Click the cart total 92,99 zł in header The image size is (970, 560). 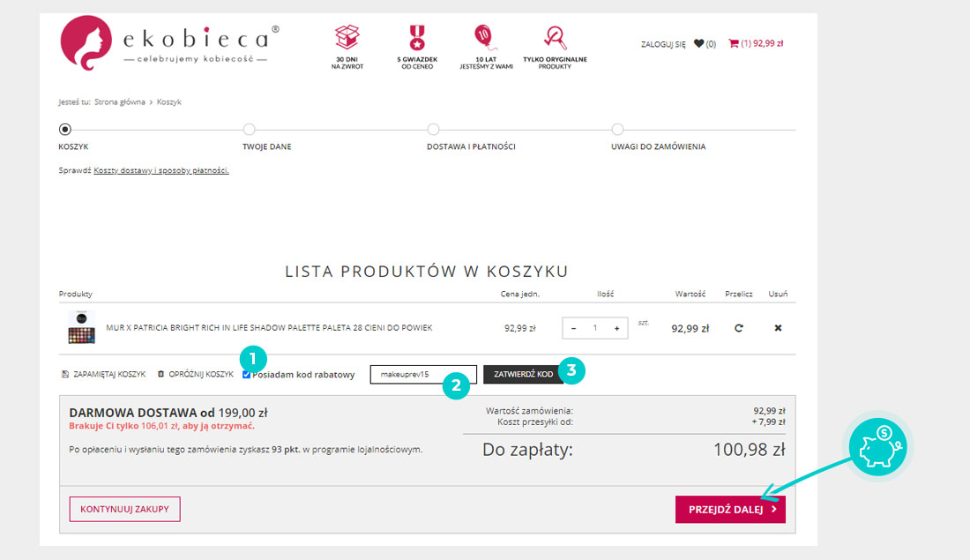point(768,43)
